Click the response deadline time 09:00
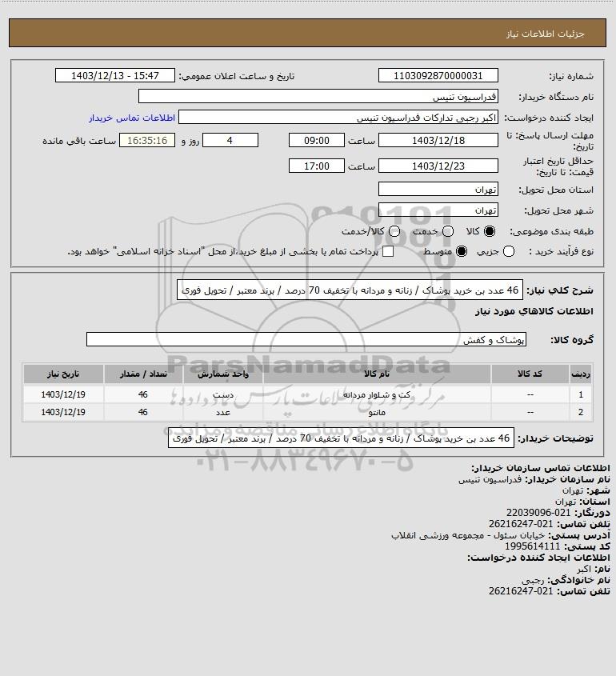This screenshot has width=616, height=676. [x=317, y=140]
